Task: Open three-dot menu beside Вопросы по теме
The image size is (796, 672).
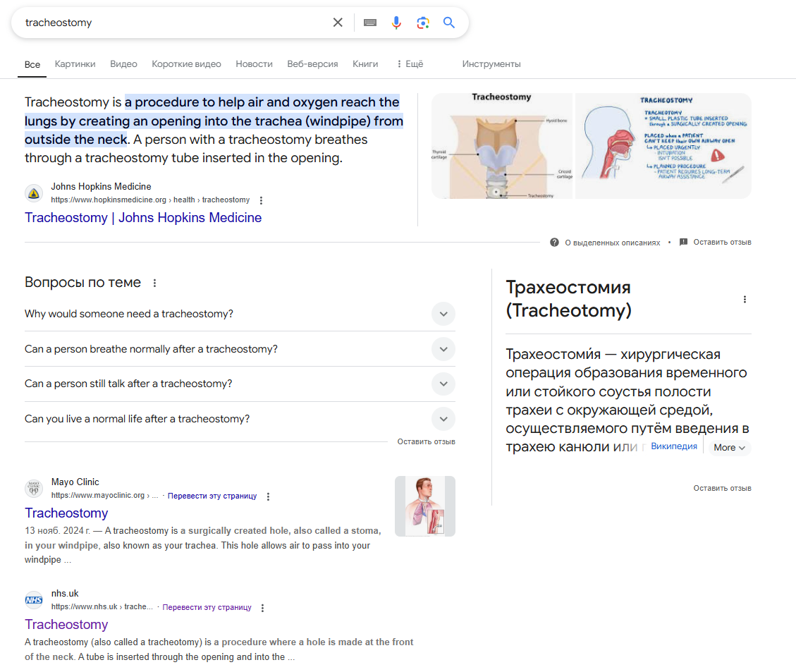Action: pos(155,283)
